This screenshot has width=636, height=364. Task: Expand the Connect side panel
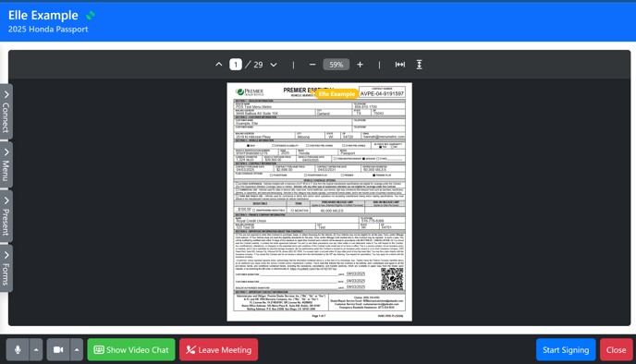(6, 112)
